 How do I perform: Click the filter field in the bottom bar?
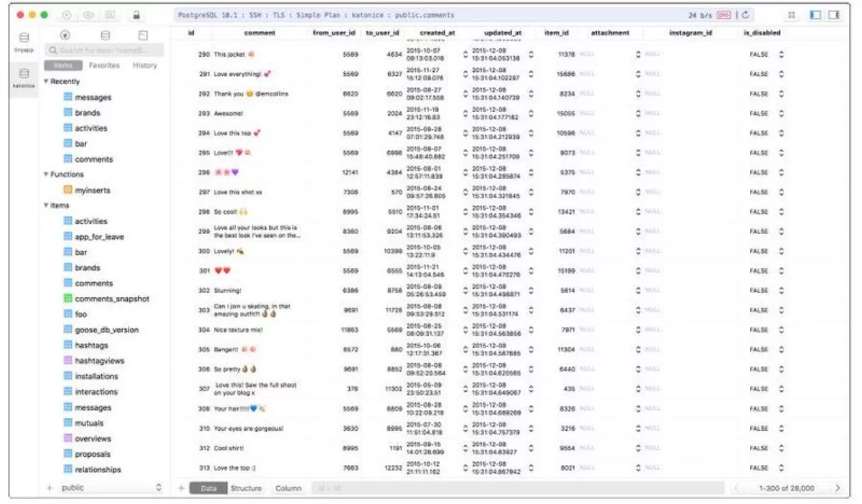[517, 488]
